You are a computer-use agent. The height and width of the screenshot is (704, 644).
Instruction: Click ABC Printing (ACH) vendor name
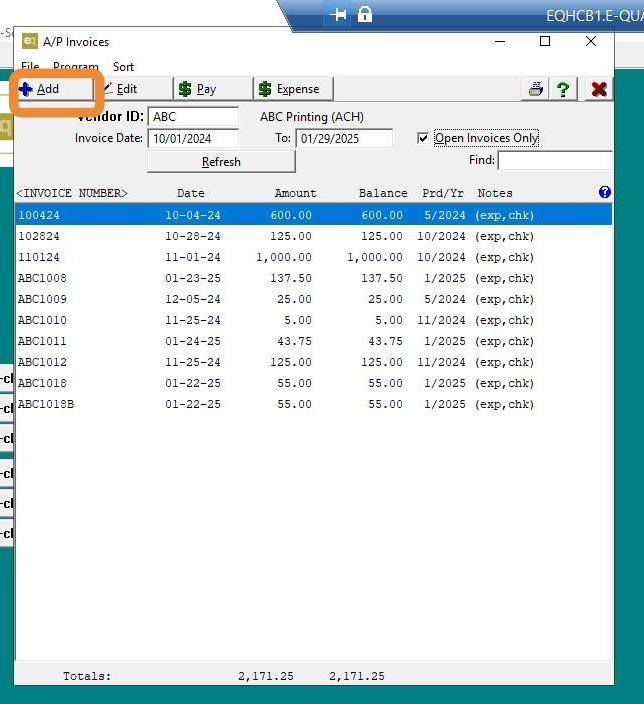pyautogui.click(x=312, y=117)
